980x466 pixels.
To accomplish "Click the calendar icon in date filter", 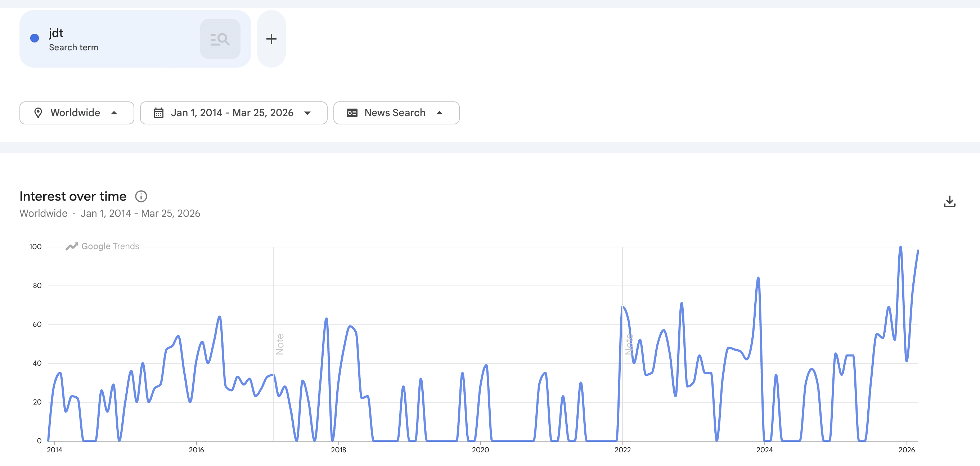I will pos(158,113).
